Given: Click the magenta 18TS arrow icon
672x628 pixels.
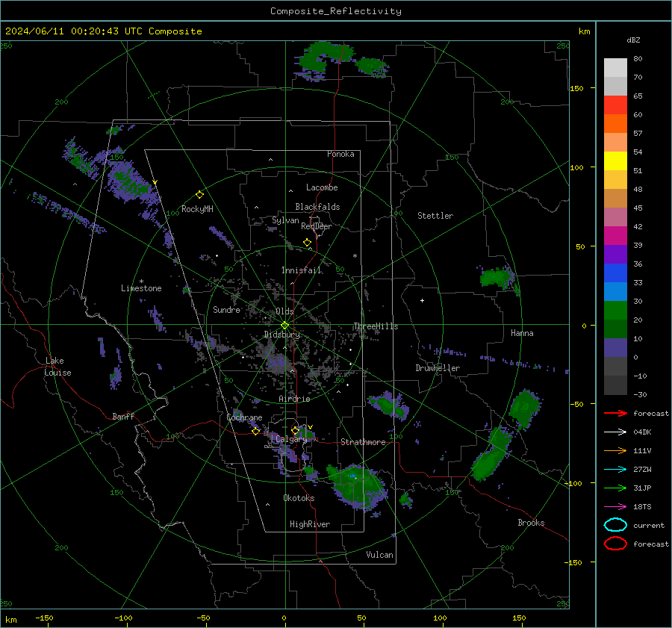Looking at the screenshot, I should tap(615, 507).
